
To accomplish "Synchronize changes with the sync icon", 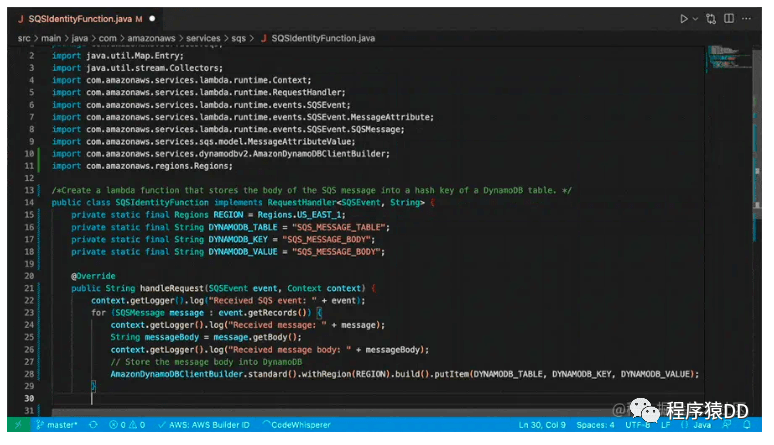I will point(93,425).
